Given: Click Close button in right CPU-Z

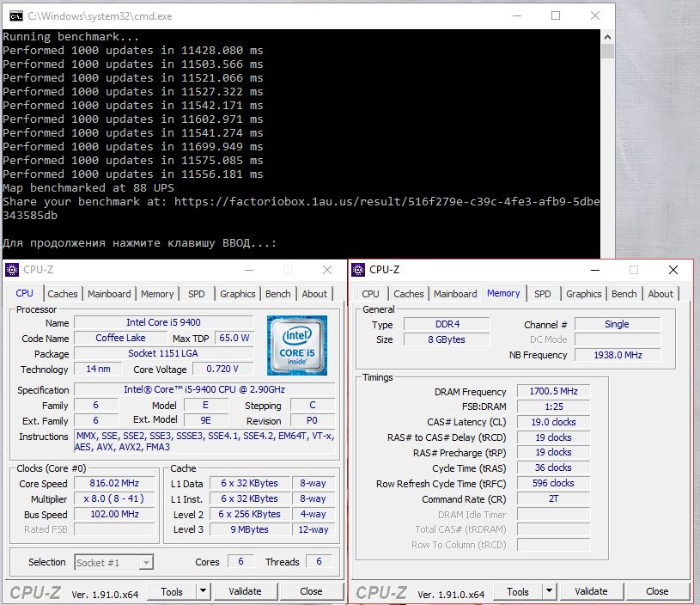Looking at the screenshot, I should 657,591.
